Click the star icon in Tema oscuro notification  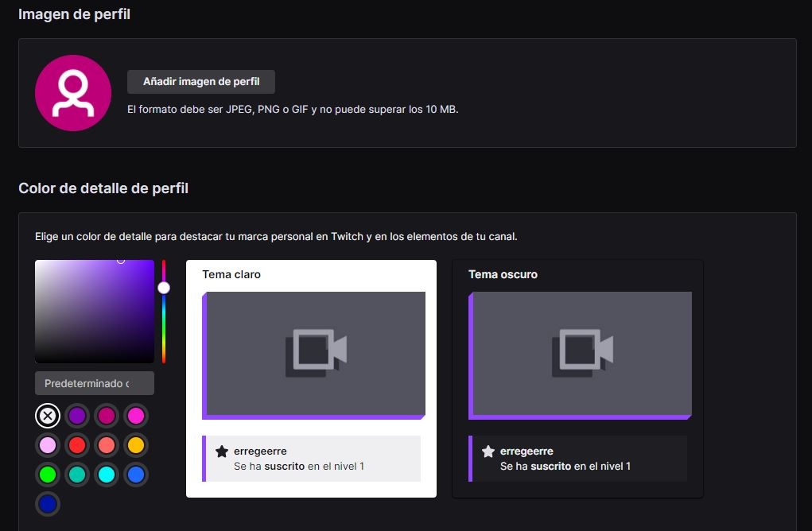(488, 452)
